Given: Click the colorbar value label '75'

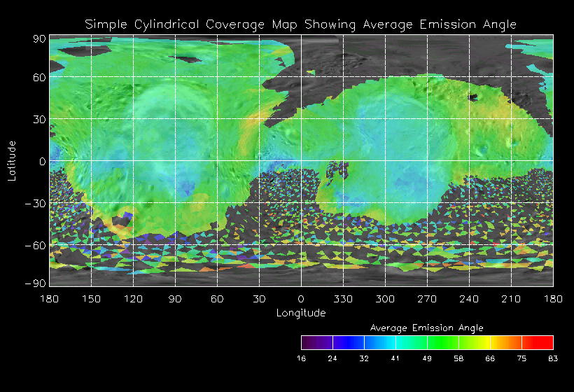Looking at the screenshot, I should coord(521,358).
